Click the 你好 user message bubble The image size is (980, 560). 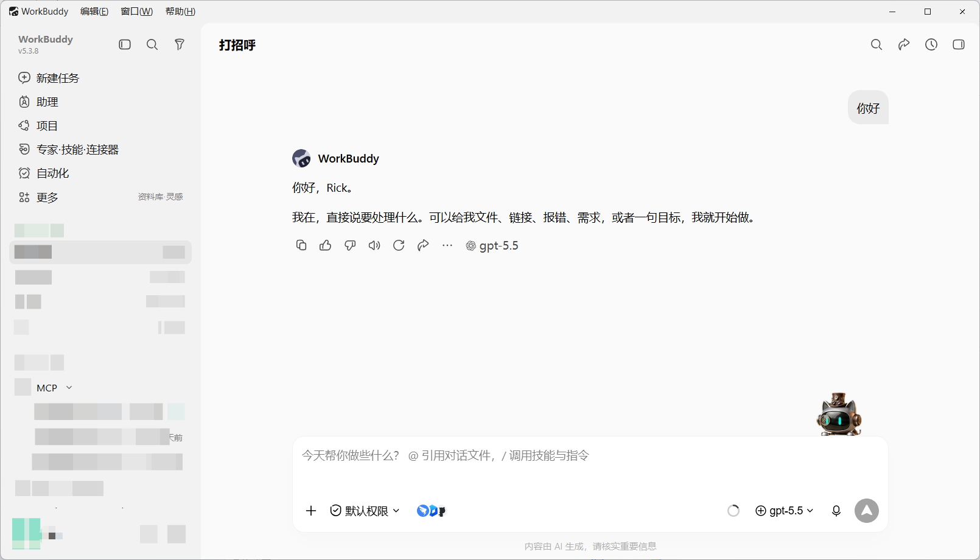click(x=868, y=108)
